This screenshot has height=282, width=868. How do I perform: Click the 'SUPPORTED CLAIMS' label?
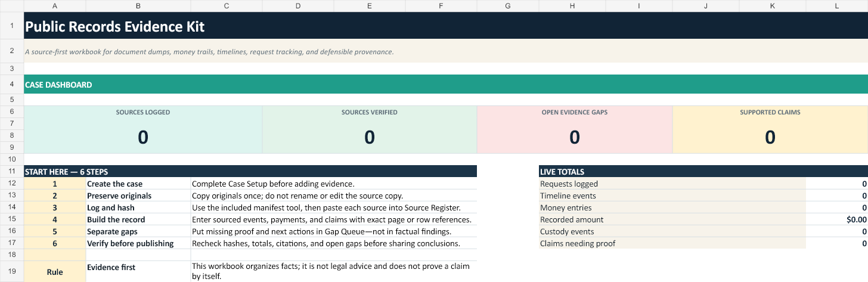click(x=770, y=112)
